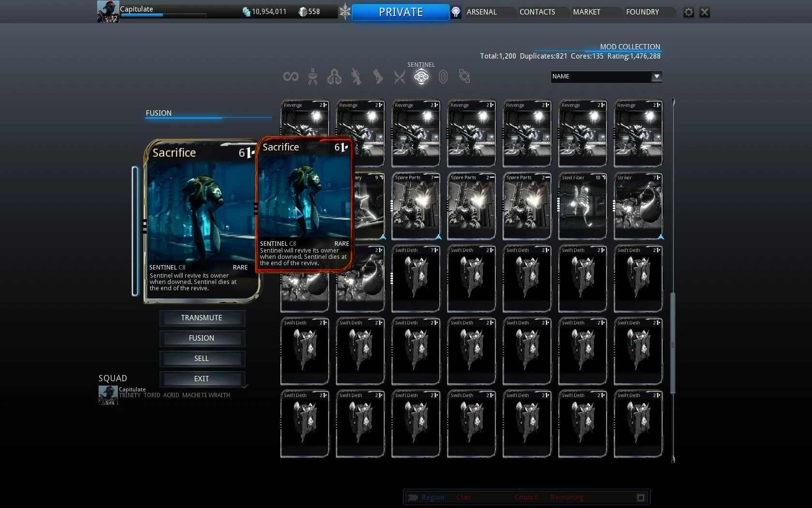Open the ARSENAL menu
This screenshot has width=812, height=508.
tap(481, 12)
